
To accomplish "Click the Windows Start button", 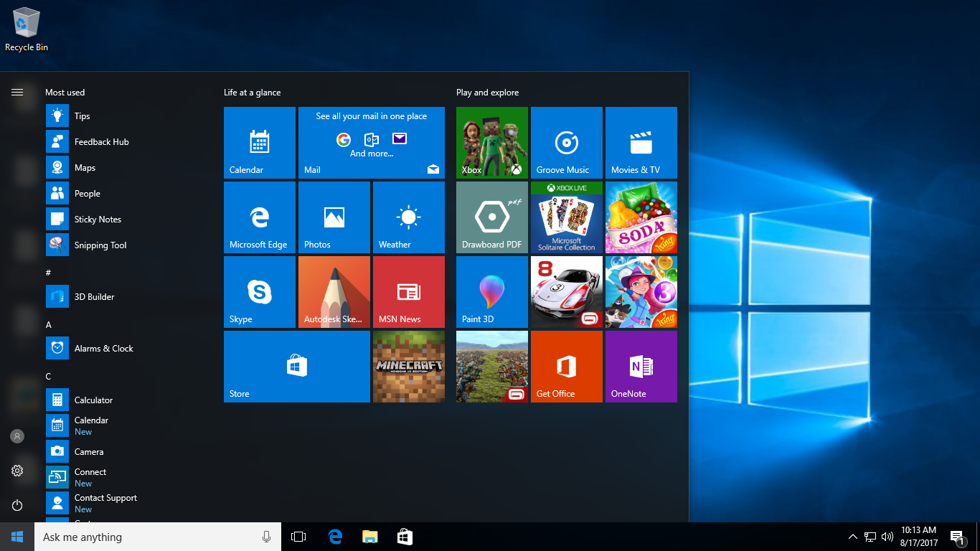I will coord(17,537).
